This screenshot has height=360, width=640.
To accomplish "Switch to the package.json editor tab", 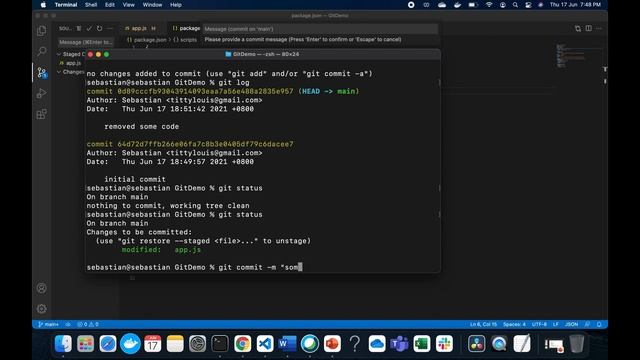I will (x=186, y=28).
